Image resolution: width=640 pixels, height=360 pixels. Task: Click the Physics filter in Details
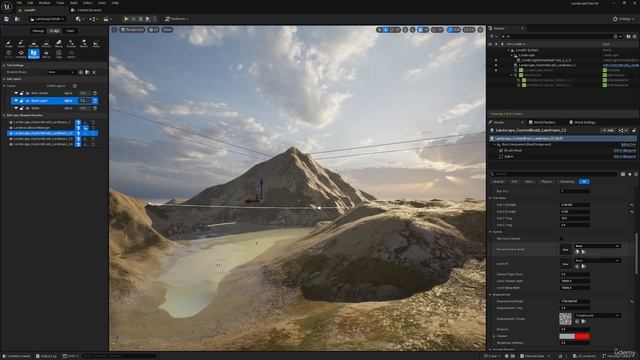tap(546, 182)
